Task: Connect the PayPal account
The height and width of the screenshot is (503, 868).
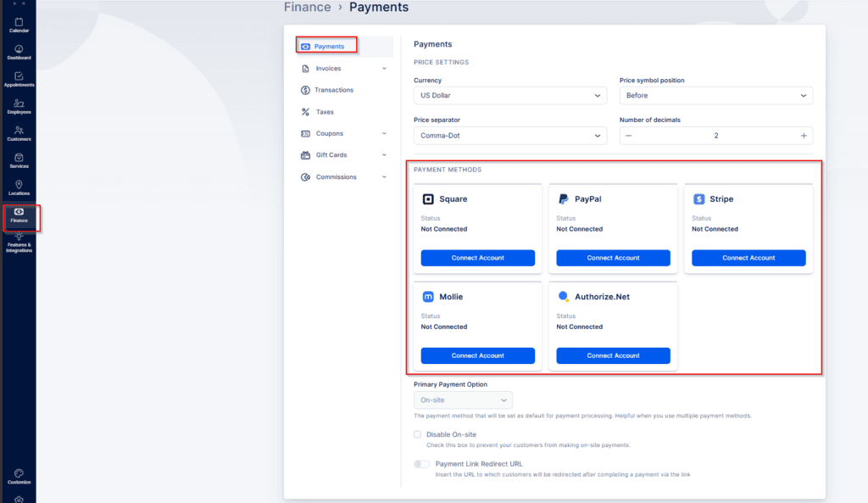Action: coord(613,258)
